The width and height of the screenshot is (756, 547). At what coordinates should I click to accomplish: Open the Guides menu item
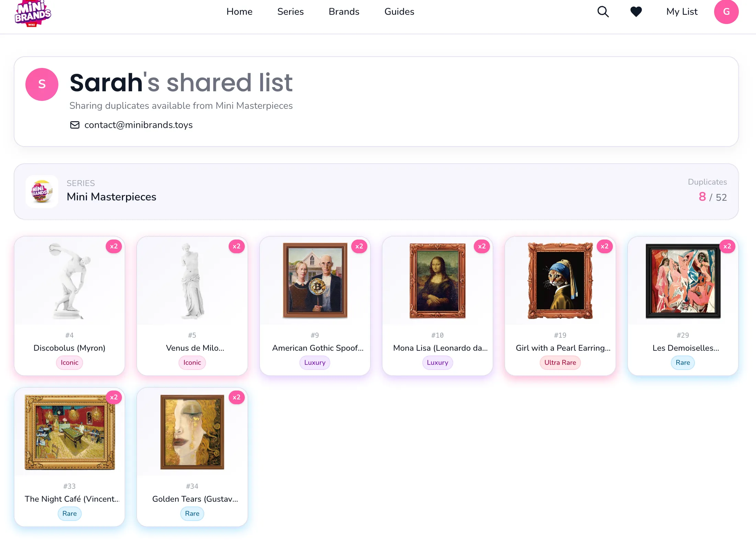[399, 12]
